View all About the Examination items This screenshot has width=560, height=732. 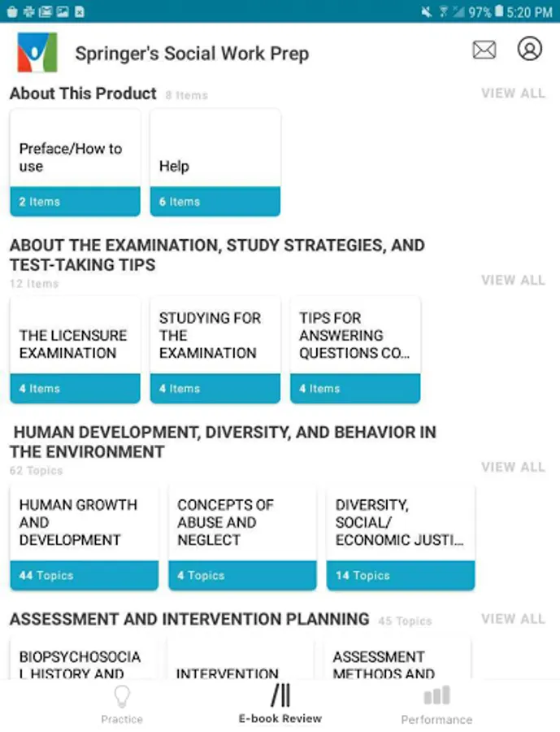point(513,281)
